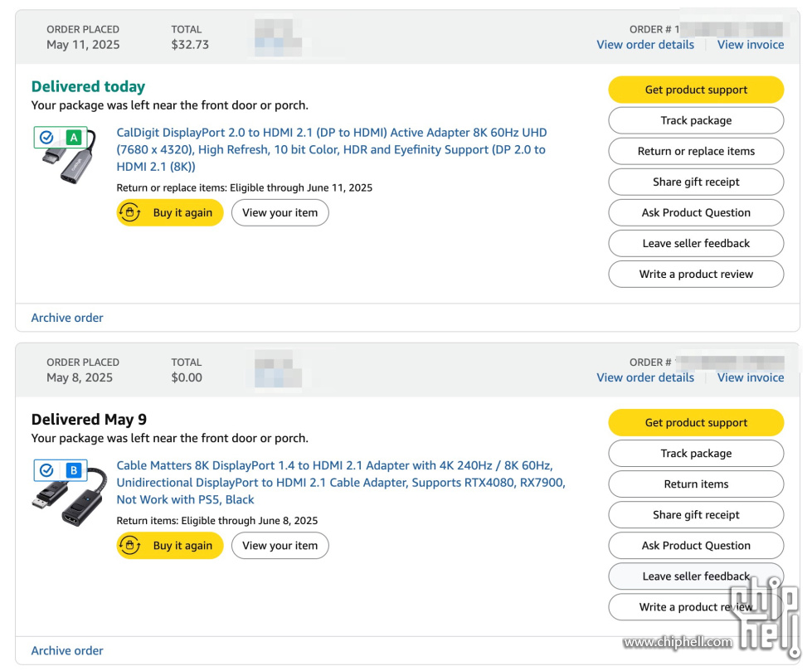The image size is (812, 671).
Task: View your item for Cable Matters adapter
Action: tap(280, 546)
